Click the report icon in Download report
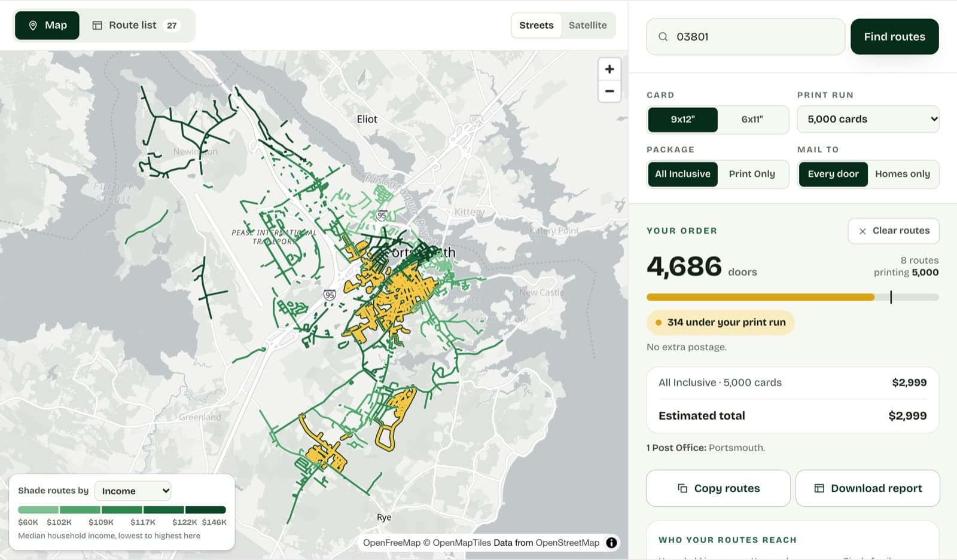 [819, 488]
